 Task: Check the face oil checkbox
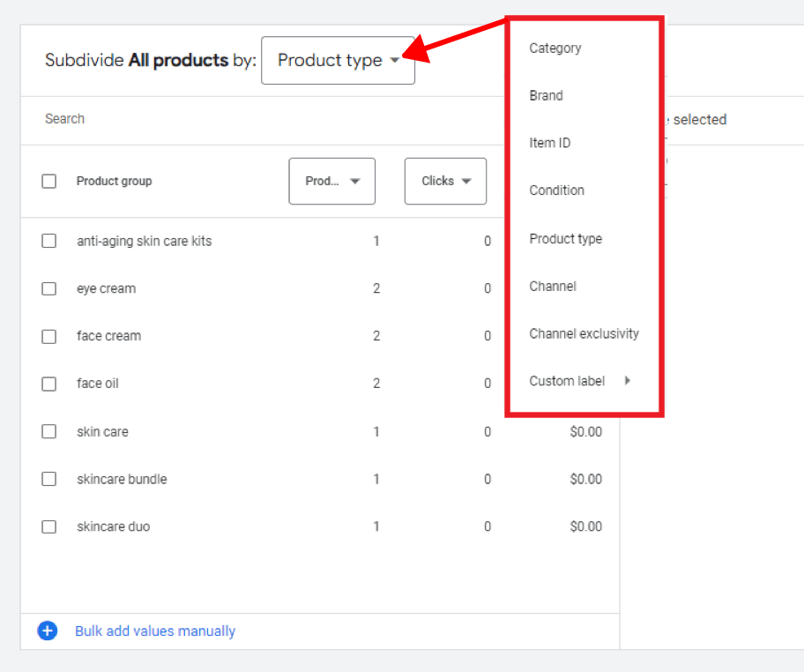click(48, 384)
